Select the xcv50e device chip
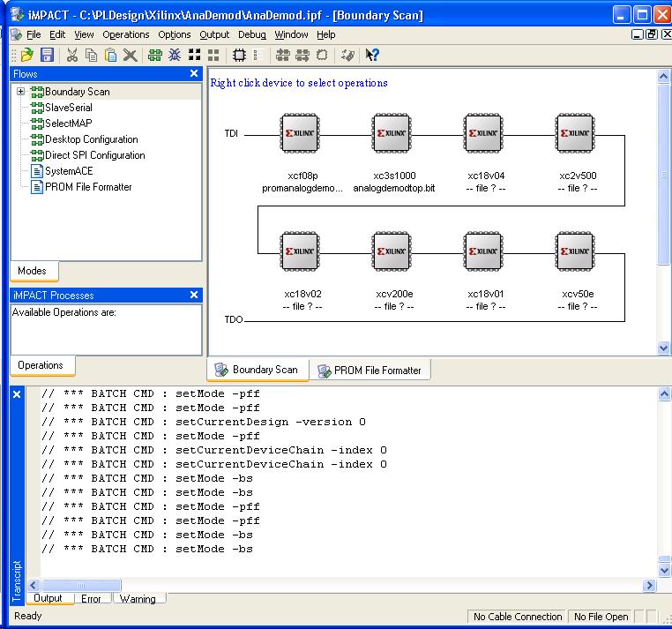 tap(575, 251)
